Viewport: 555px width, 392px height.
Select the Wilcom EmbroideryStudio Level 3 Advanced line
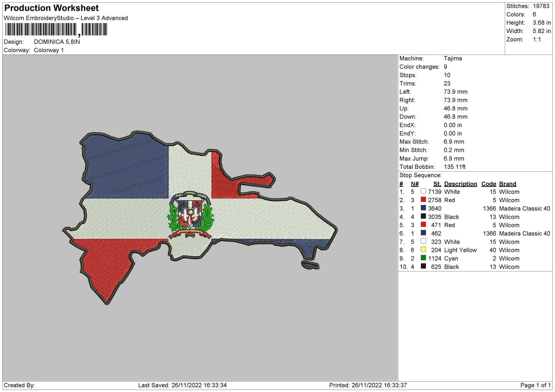tap(66, 18)
